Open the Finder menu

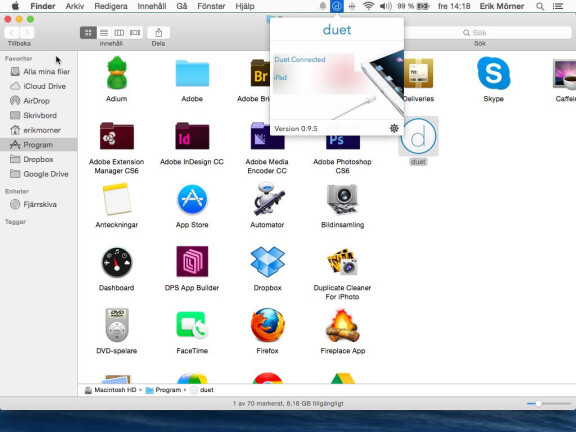pyautogui.click(x=43, y=6)
